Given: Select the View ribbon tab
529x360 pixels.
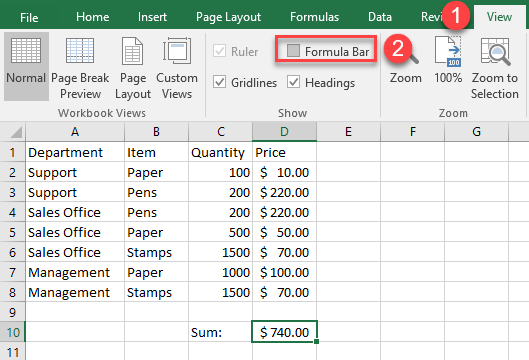Looking at the screenshot, I should (x=499, y=17).
